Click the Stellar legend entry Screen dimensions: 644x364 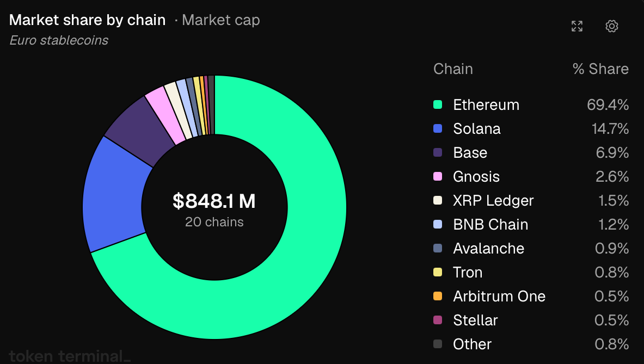pos(531,320)
